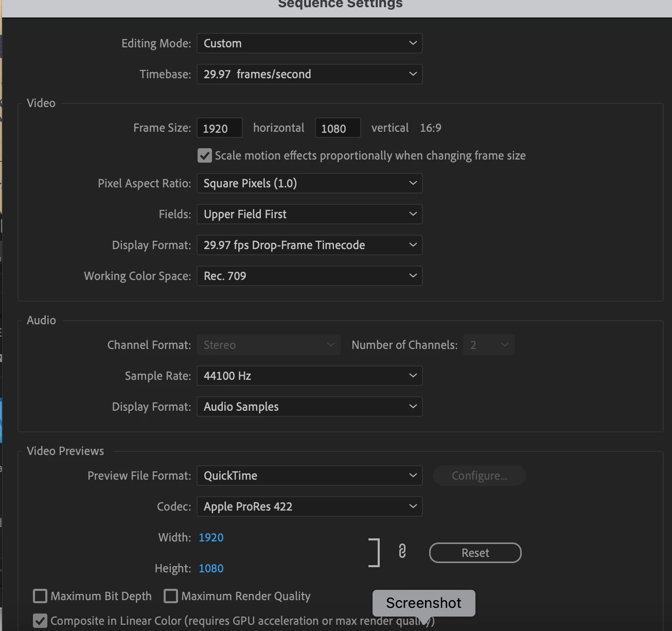Click the preview Width value 1920

click(x=211, y=537)
